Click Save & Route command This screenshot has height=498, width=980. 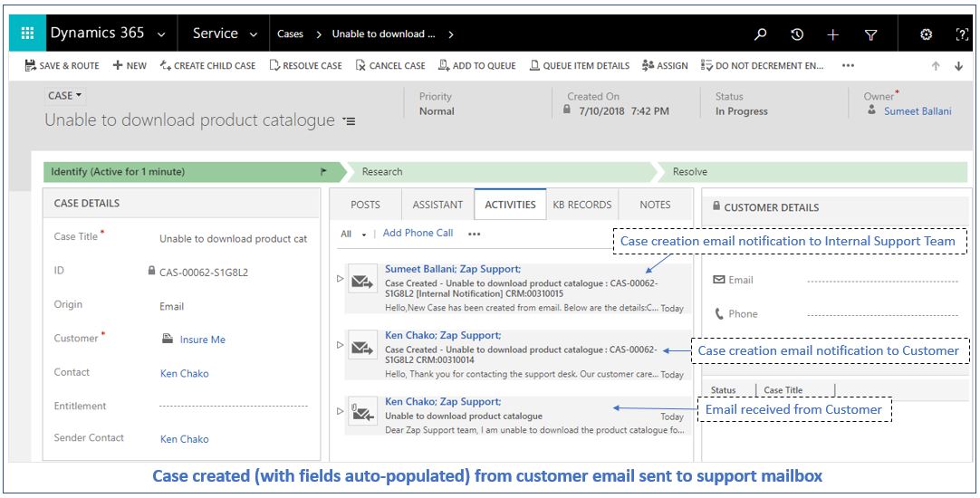pos(62,65)
